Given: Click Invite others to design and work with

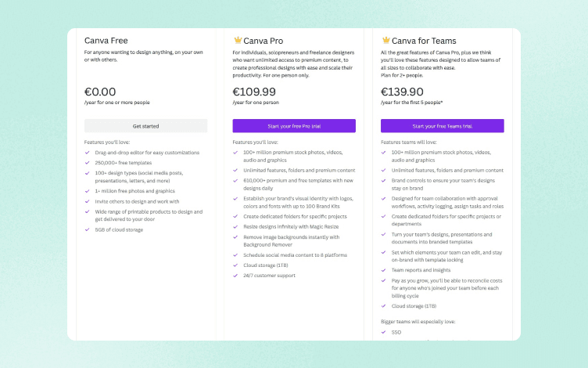Looking at the screenshot, I should 137,201.
